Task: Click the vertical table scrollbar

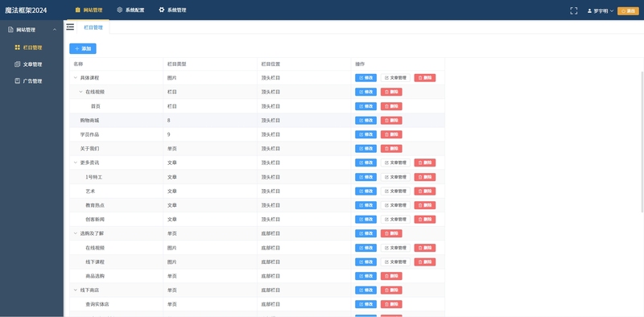Action: pos(642,142)
